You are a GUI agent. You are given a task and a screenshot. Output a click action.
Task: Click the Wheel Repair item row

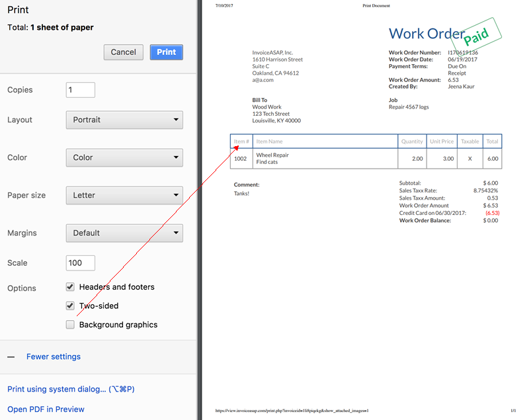pos(272,155)
